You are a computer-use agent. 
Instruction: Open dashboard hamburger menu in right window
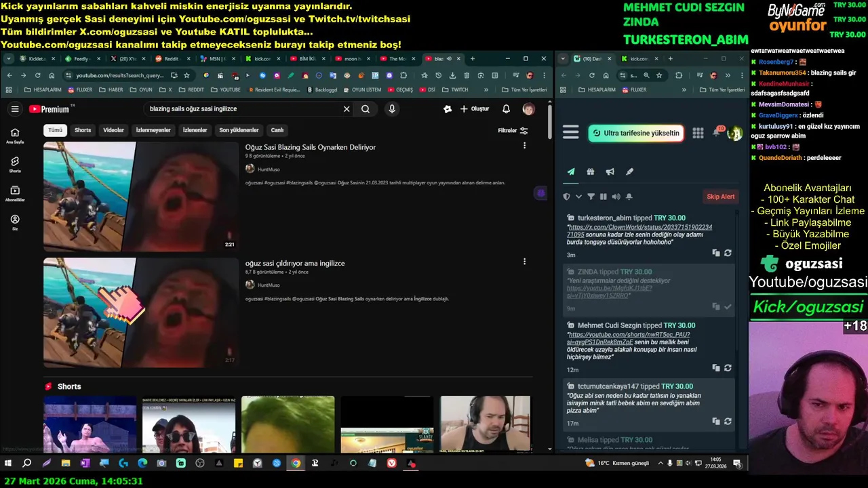pyautogui.click(x=571, y=133)
